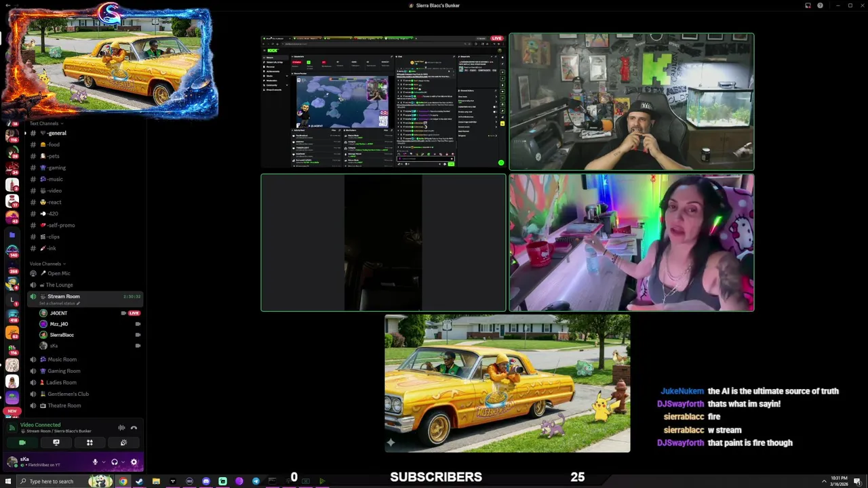868x488 pixels.
Task: Open Discord from the taskbar
Action: tap(206, 481)
